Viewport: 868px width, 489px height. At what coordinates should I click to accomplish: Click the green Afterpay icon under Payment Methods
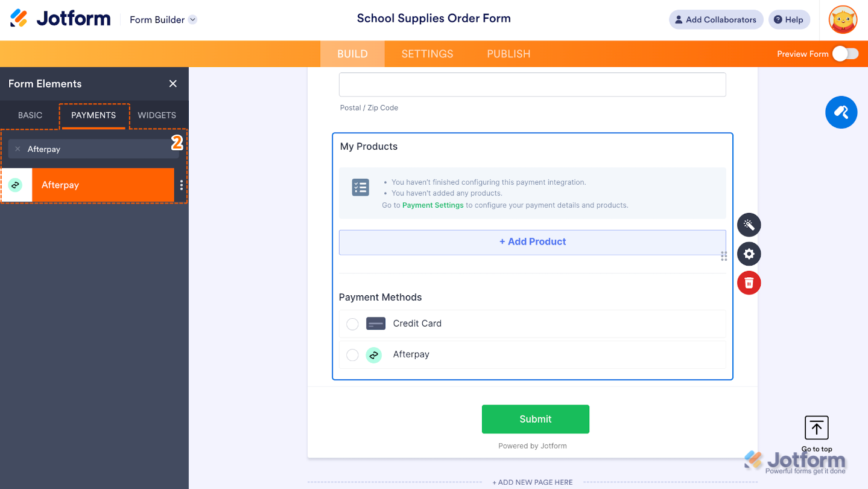(373, 355)
